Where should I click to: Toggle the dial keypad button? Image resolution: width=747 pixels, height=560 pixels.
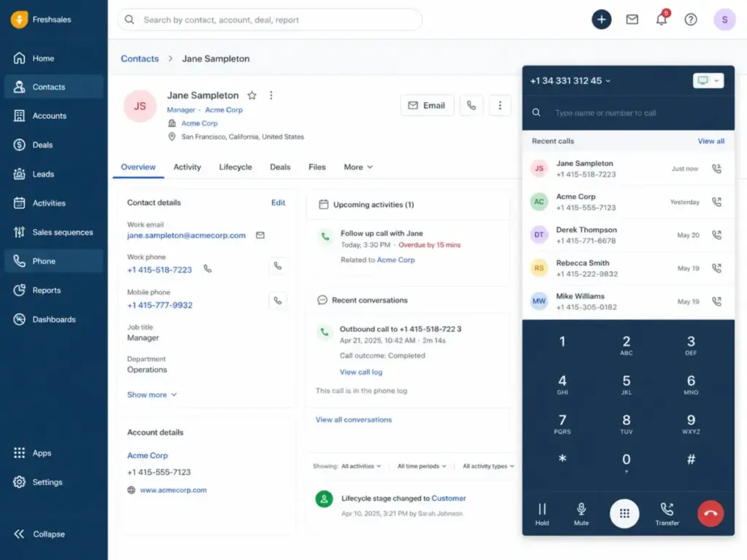[x=624, y=513]
